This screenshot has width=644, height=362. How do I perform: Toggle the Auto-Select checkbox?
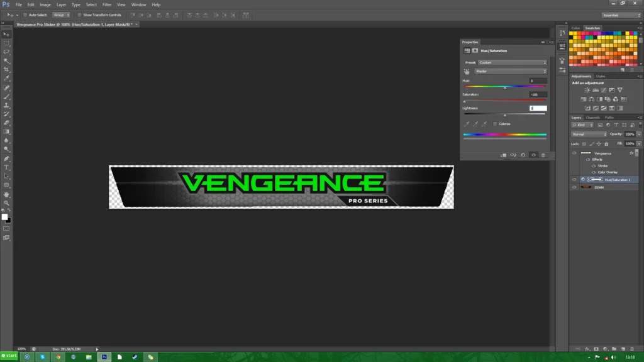[x=25, y=15]
